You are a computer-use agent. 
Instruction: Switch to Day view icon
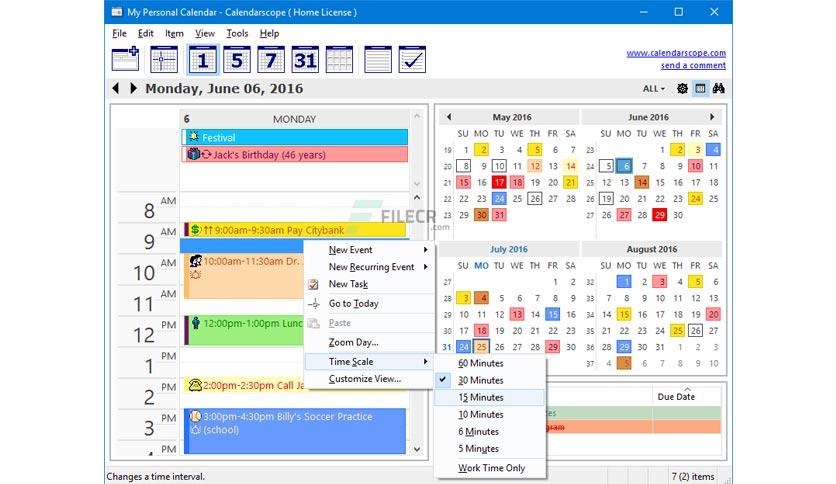(204, 60)
